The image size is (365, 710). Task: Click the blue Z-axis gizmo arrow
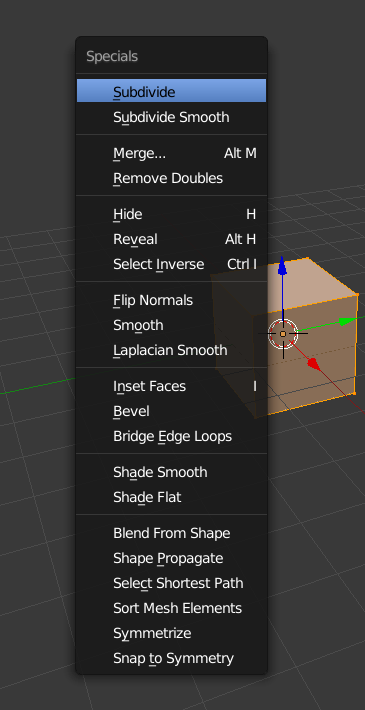pos(283,266)
